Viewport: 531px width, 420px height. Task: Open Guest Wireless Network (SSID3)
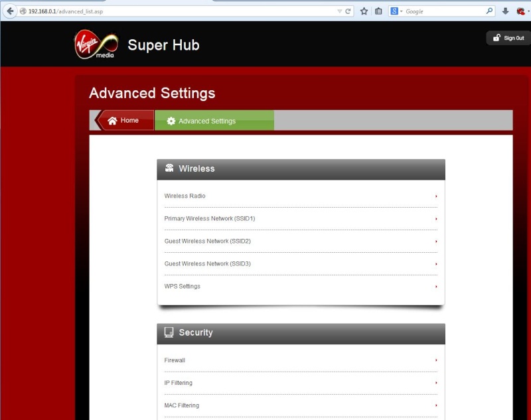pyautogui.click(x=301, y=263)
